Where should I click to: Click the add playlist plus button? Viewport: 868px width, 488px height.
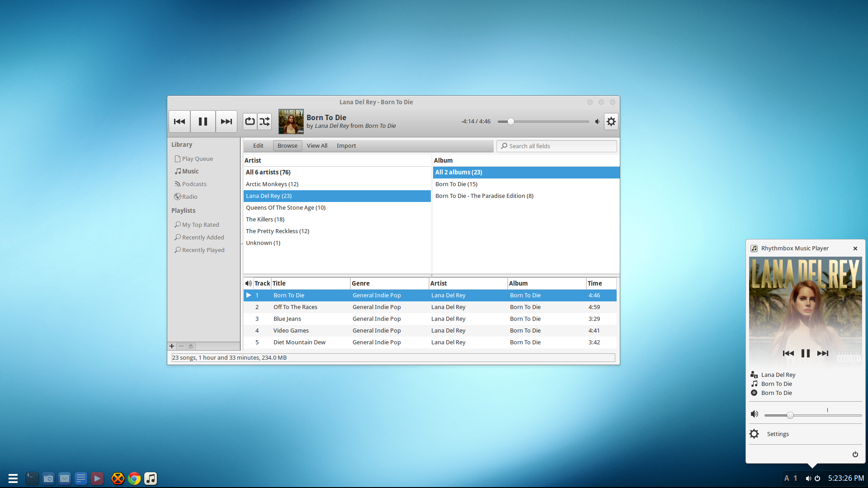tap(172, 346)
